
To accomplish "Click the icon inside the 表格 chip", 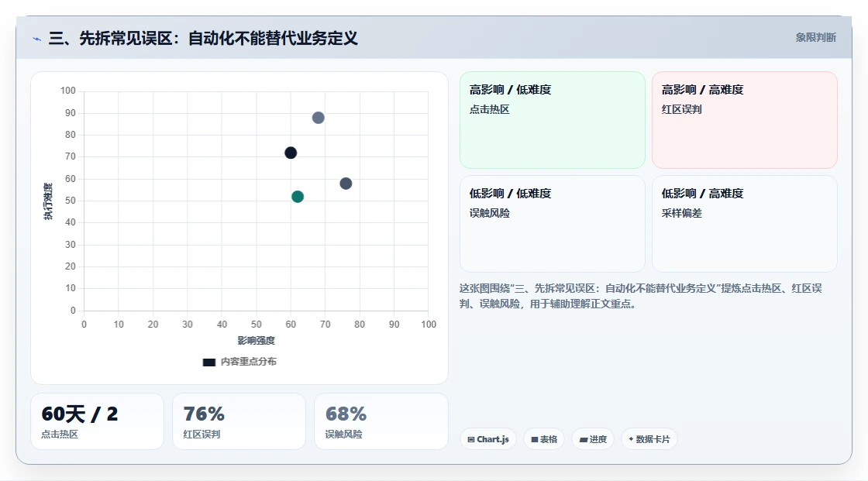I will [x=535, y=439].
